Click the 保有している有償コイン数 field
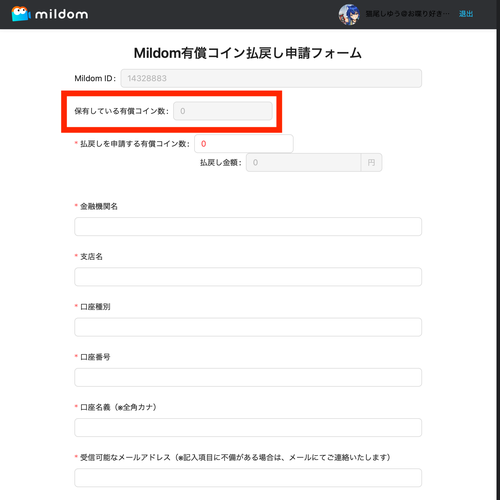The height and width of the screenshot is (500, 500). (x=223, y=111)
